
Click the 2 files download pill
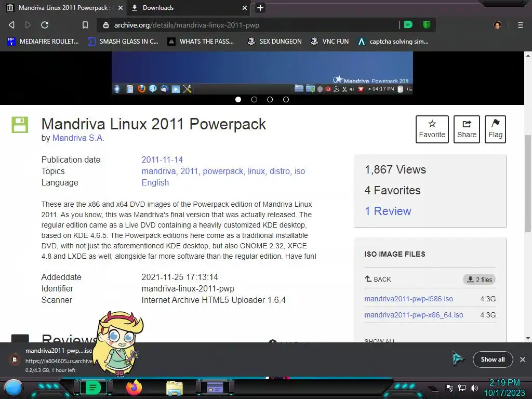click(480, 280)
